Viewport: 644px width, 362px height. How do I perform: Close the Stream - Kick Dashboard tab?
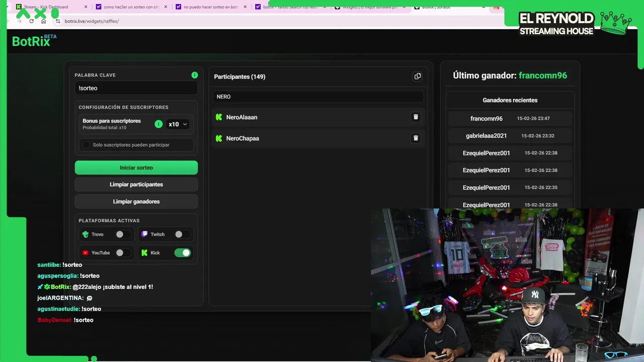coord(86,7)
